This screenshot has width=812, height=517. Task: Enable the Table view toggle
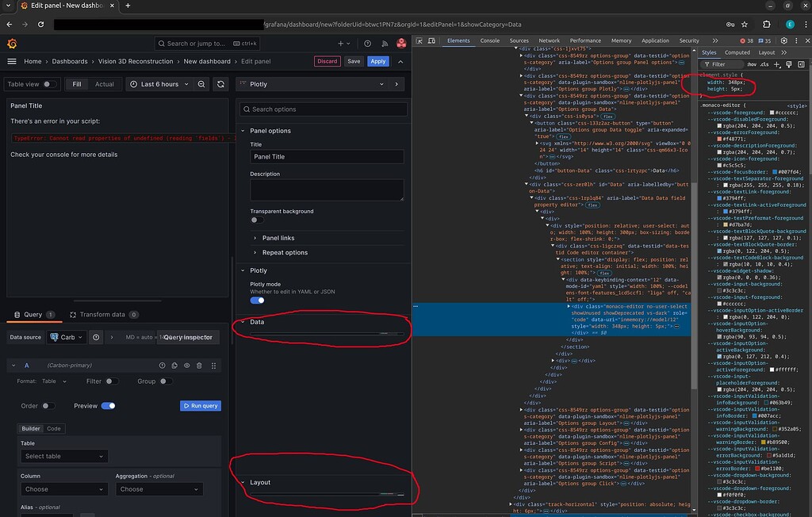click(x=48, y=83)
